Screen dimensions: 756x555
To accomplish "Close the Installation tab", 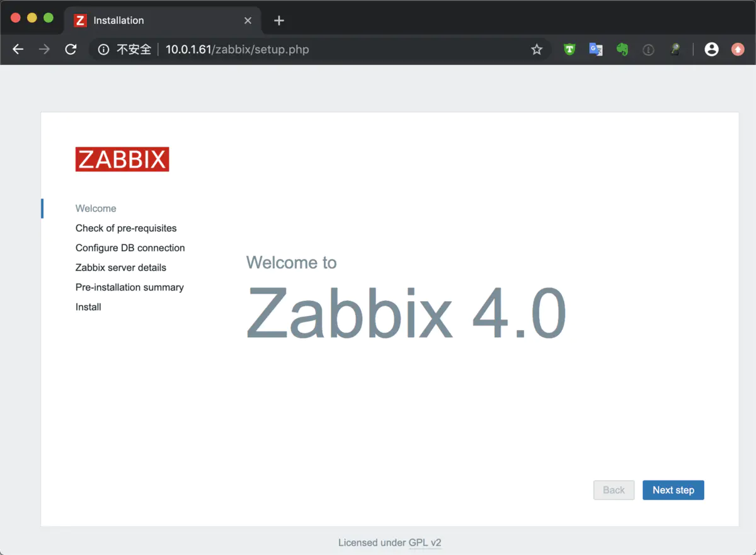I will click(x=248, y=21).
